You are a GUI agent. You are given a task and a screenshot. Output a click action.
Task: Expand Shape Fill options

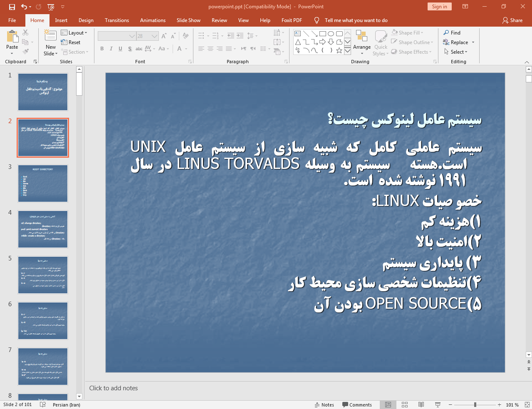pyautogui.click(x=408, y=33)
